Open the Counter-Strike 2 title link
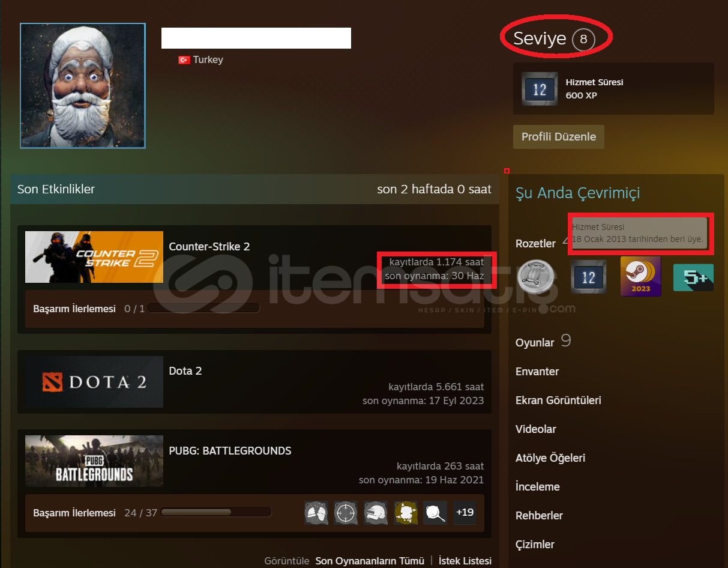 tap(209, 247)
